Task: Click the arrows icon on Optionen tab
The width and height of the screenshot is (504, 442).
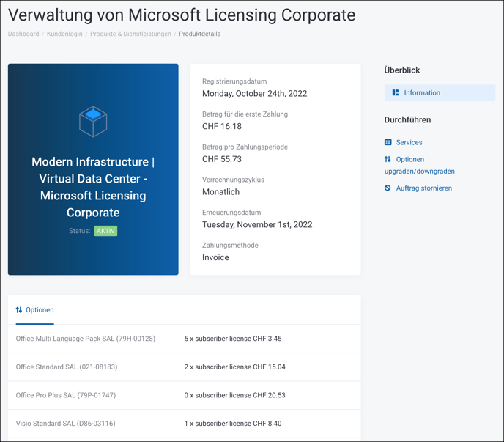Action: click(x=19, y=310)
